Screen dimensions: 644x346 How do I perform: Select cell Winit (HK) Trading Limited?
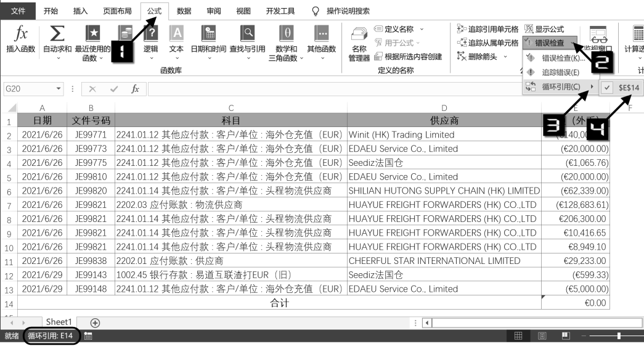pos(444,135)
